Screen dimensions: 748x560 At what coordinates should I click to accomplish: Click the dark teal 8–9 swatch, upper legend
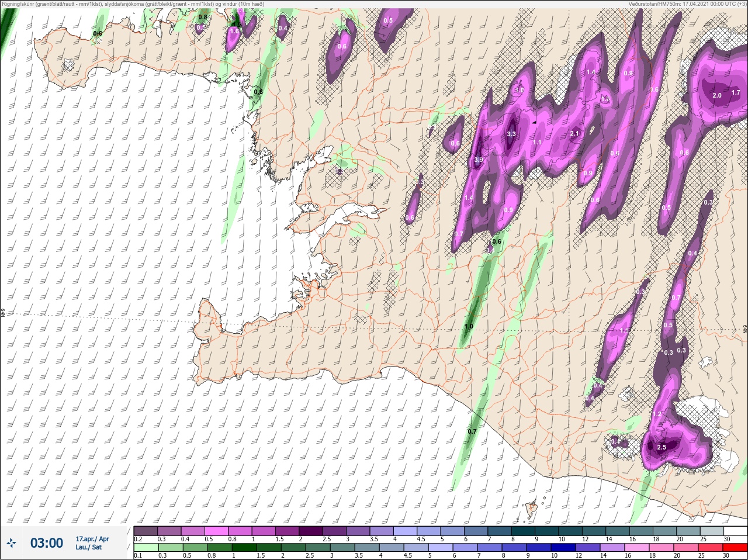523,531
